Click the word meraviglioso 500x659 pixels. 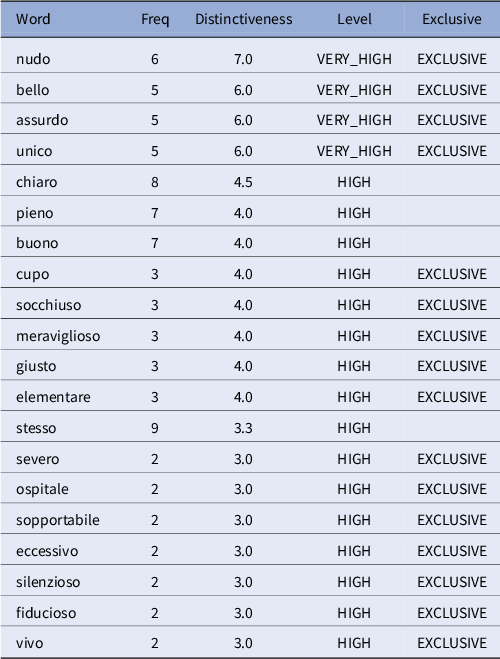58,336
